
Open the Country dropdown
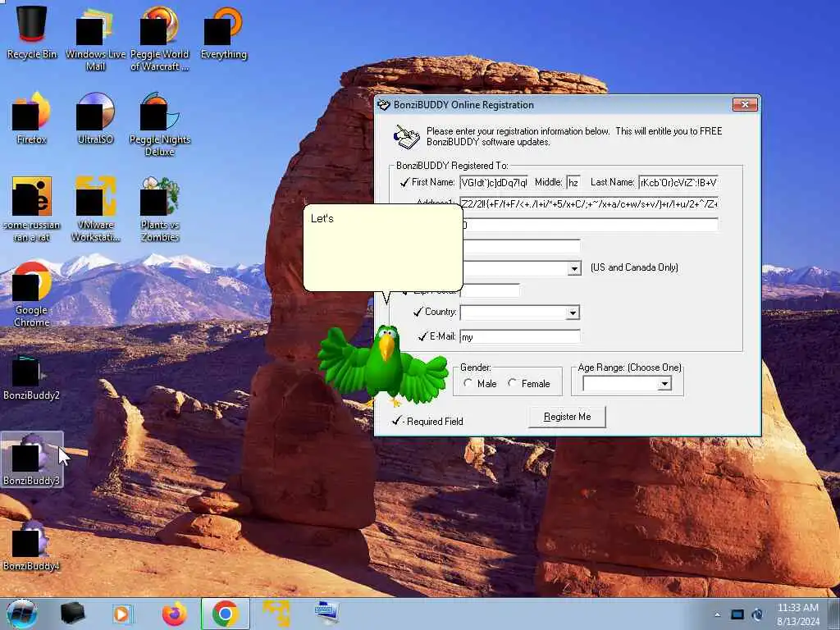tap(573, 313)
